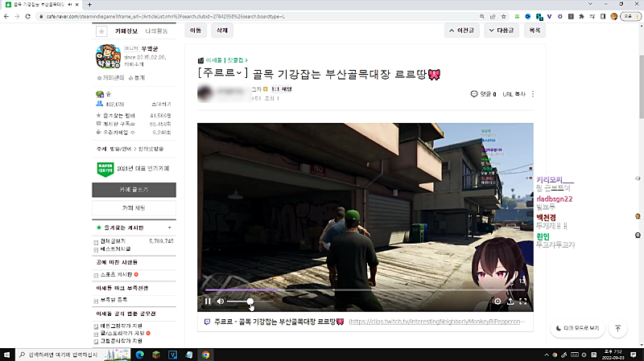This screenshot has width=644, height=361.
Task: Show hidden system tray icons chevron
Action: (x=547, y=355)
